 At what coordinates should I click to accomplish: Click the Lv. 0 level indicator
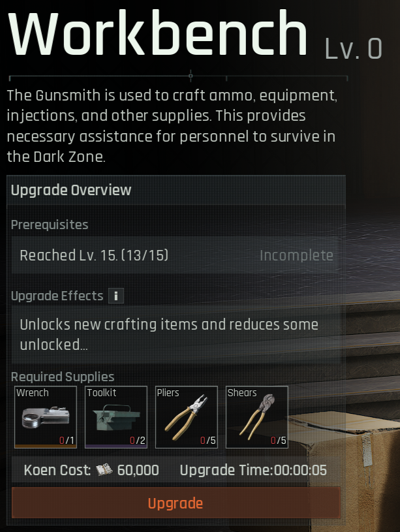[x=354, y=48]
